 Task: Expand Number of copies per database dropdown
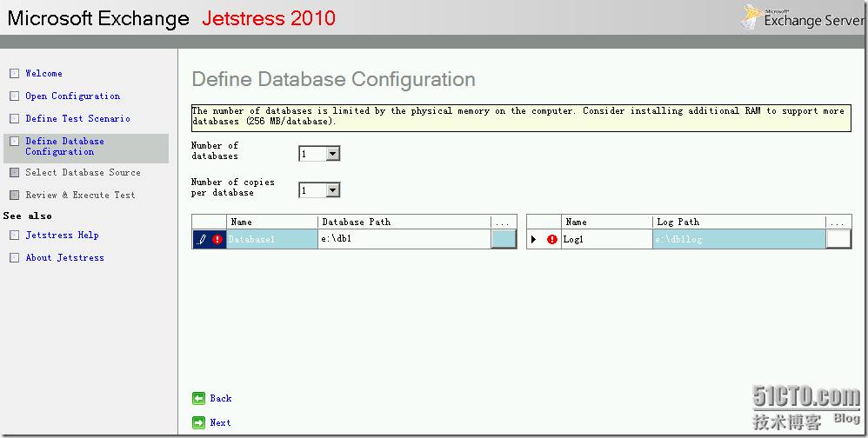[x=333, y=190]
